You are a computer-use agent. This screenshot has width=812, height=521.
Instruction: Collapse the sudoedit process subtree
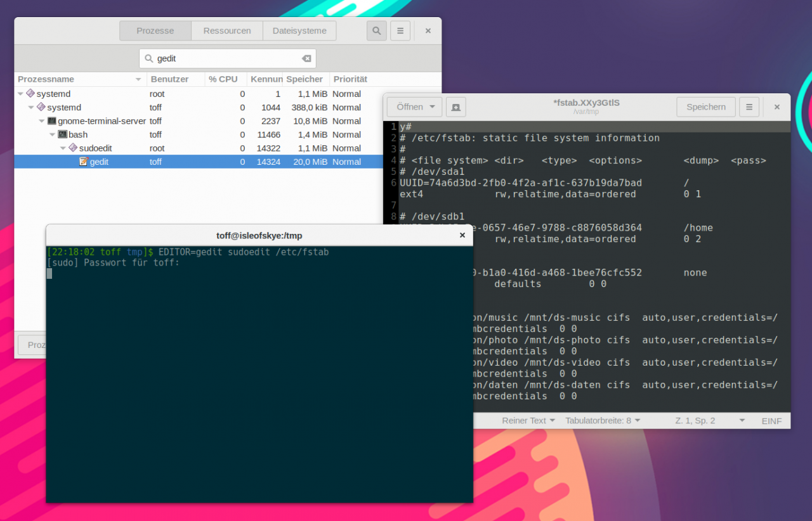pos(63,148)
